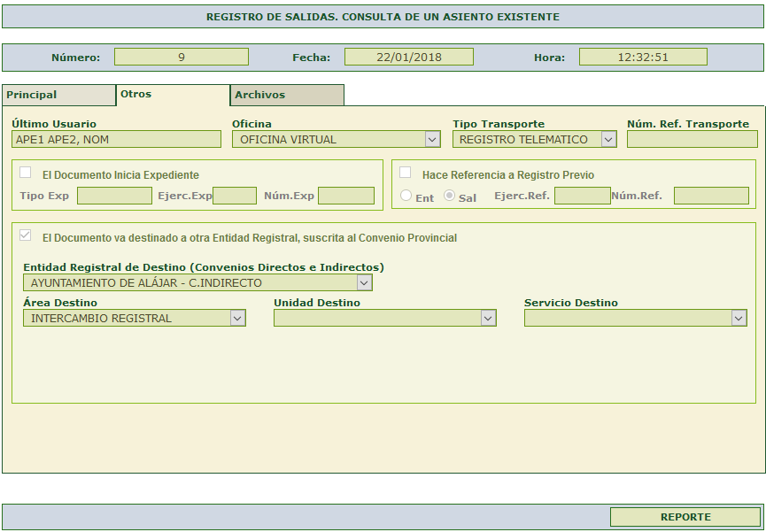Open the Oficina dropdown
The image size is (766, 532).
click(x=337, y=139)
